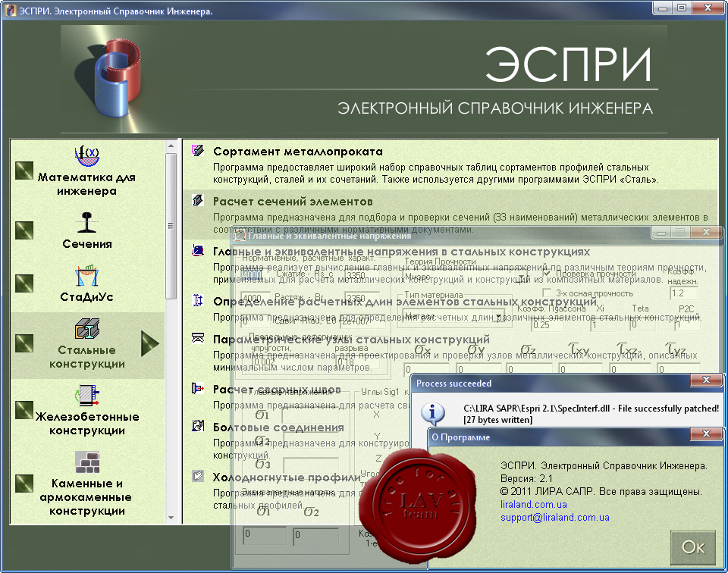Click the Холодногнутые профили icon

click(198, 476)
